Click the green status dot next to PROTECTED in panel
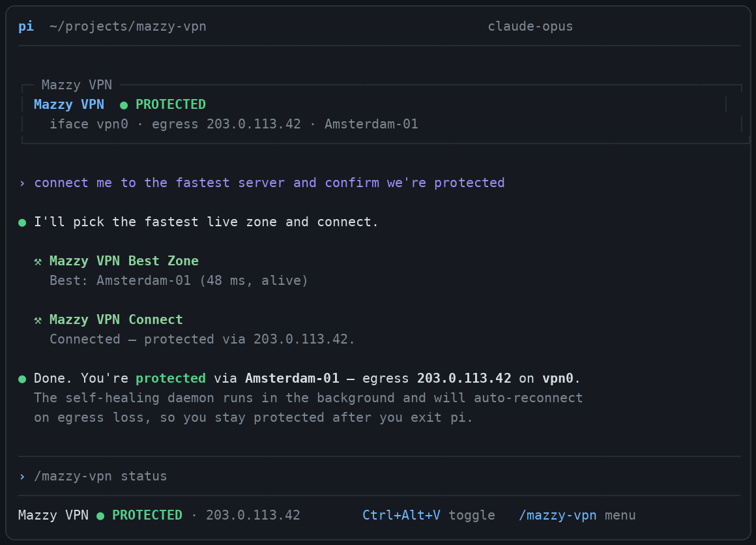 click(x=124, y=105)
